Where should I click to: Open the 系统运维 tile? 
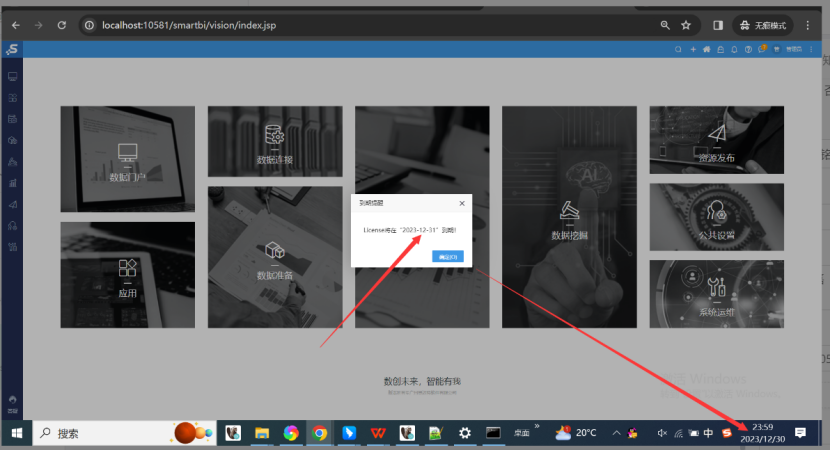pos(716,294)
